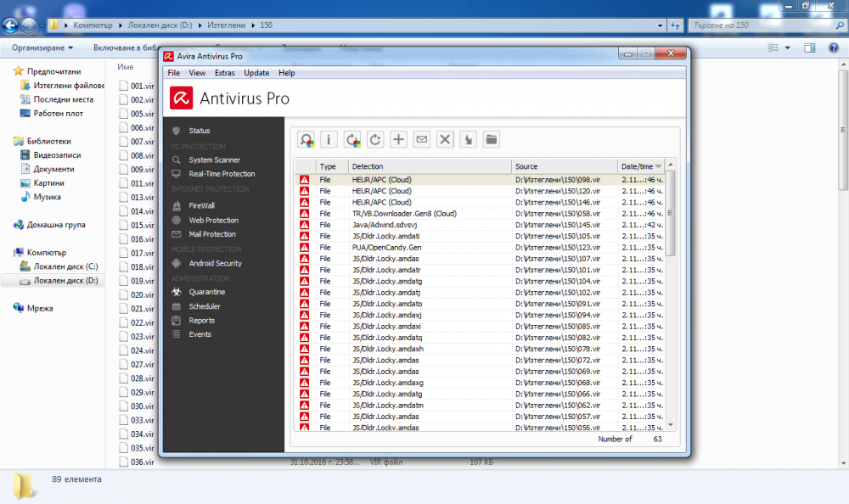Click the restore object toolbar icon
Image resolution: width=849 pixels, height=504 pixels.
pos(352,140)
